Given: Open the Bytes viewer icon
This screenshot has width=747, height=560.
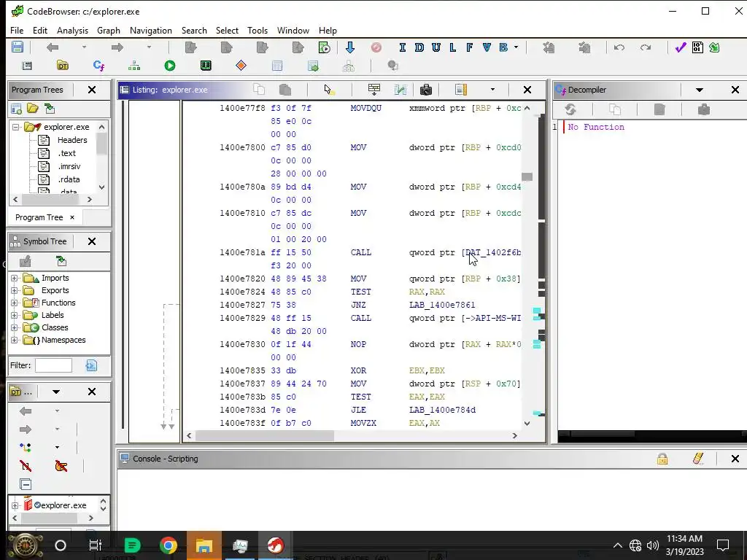Looking at the screenshot, I should click(x=697, y=47).
